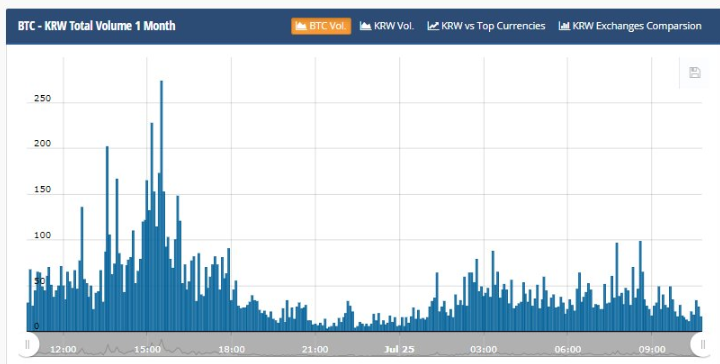720x364 pixels.
Task: Show KRW Exchanges Comparsion chart
Action: (x=630, y=26)
